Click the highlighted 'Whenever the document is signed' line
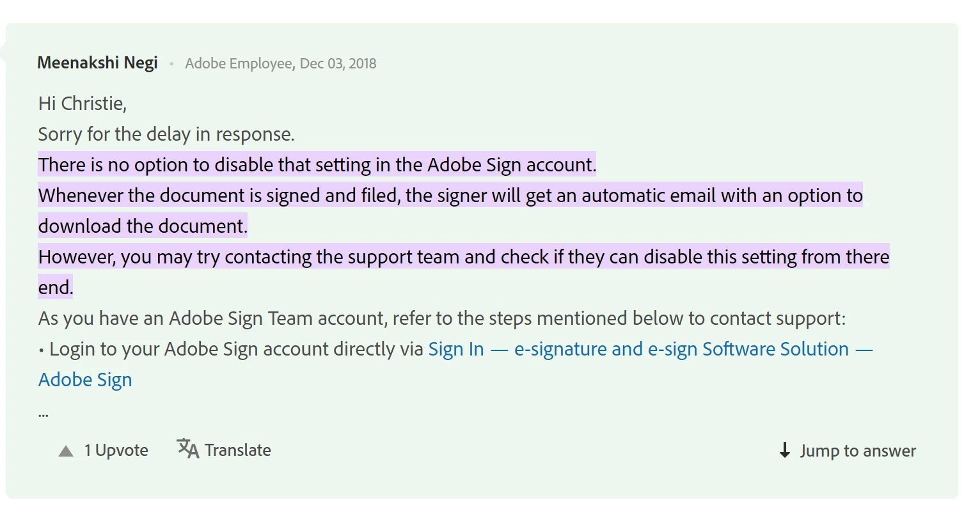980x509 pixels. [450, 196]
